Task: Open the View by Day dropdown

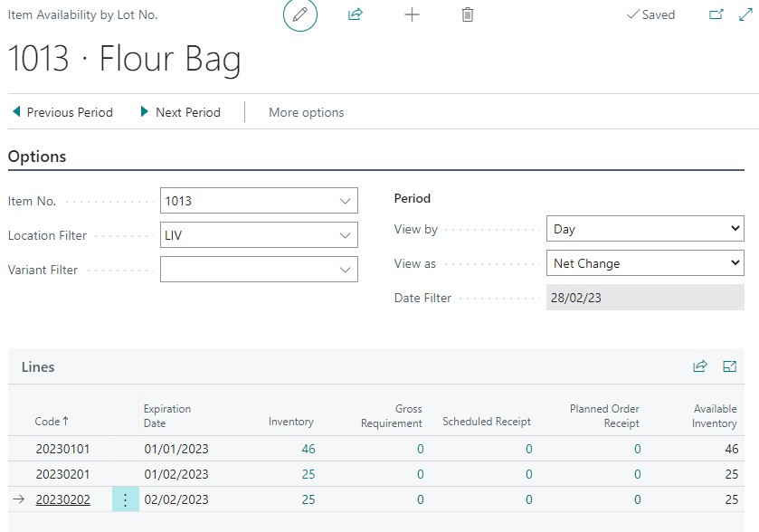Action: click(x=645, y=229)
